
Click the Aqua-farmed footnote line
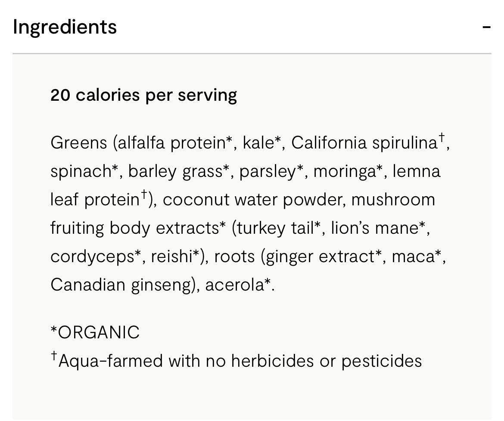[x=236, y=361]
